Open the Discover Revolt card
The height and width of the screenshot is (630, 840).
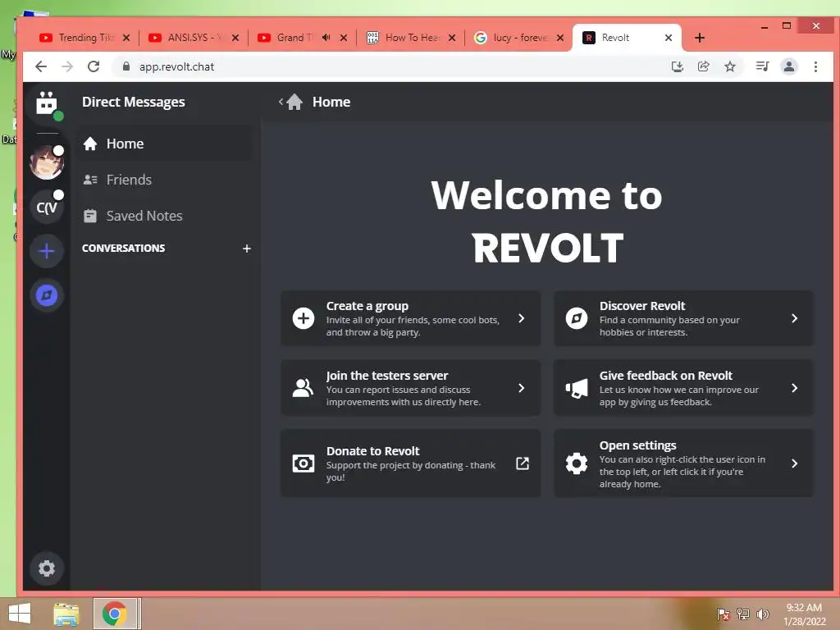(x=683, y=318)
